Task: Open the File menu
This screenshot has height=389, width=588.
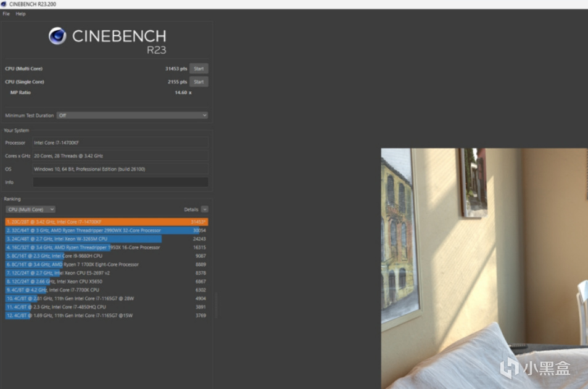Action: [6, 14]
